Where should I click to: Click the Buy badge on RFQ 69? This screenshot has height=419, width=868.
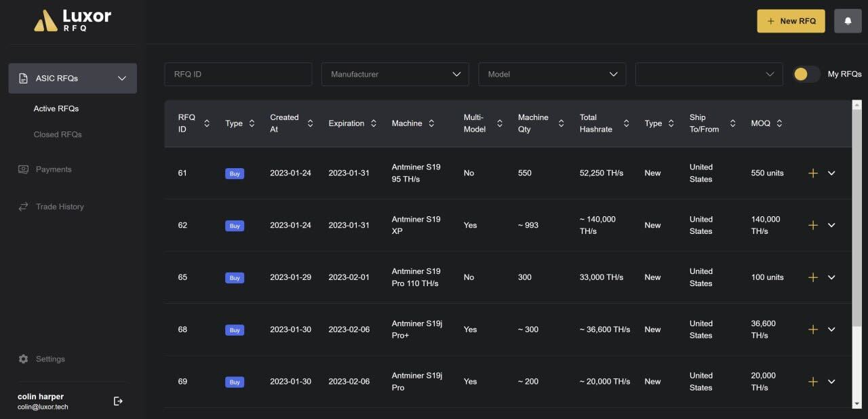click(x=235, y=382)
